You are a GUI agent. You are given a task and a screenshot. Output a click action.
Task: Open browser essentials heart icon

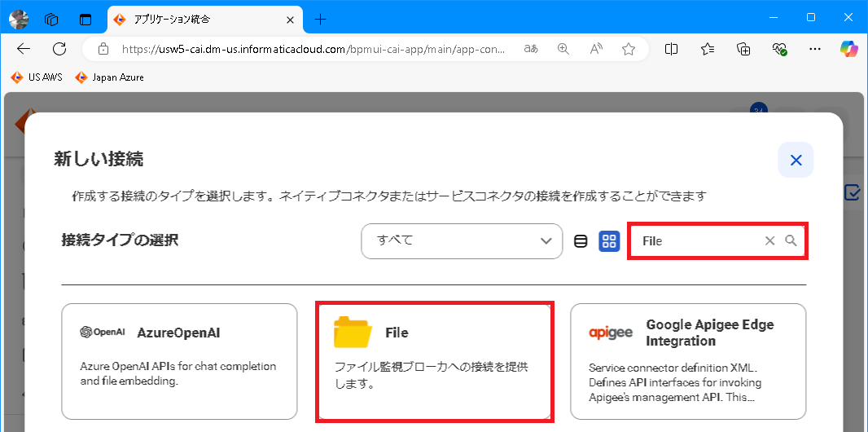coord(779,49)
